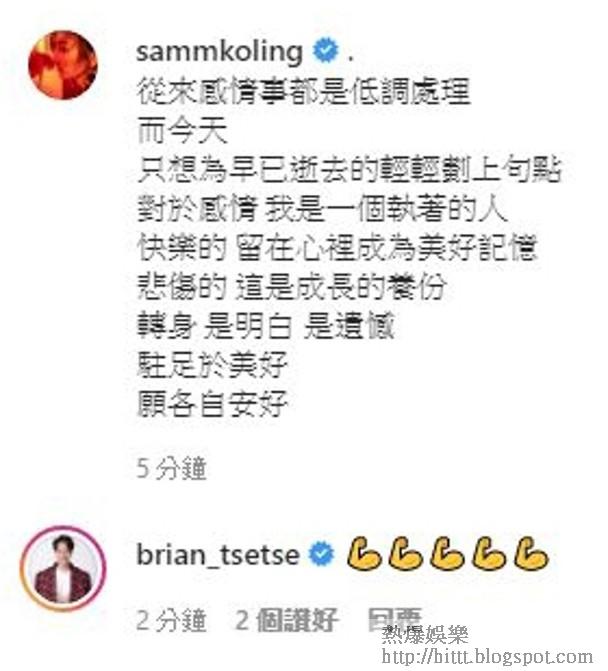Click the caption line 從來感情事都是低調處理
Viewport: 608px width, 671px height.
click(x=303, y=91)
